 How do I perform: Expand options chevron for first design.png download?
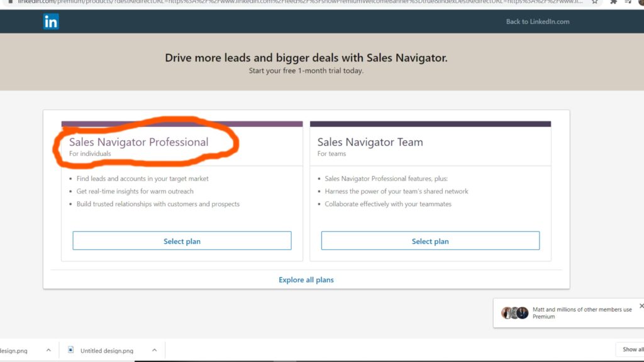click(48, 350)
